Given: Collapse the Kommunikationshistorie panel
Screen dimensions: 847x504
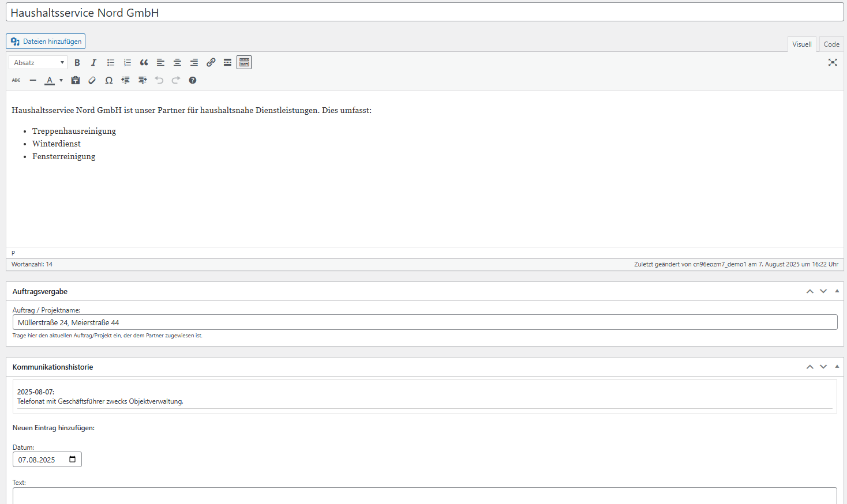Looking at the screenshot, I should point(837,367).
